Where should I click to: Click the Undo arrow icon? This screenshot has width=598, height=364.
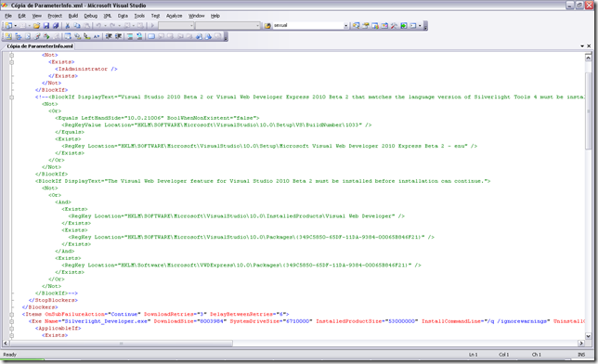tap(98, 26)
